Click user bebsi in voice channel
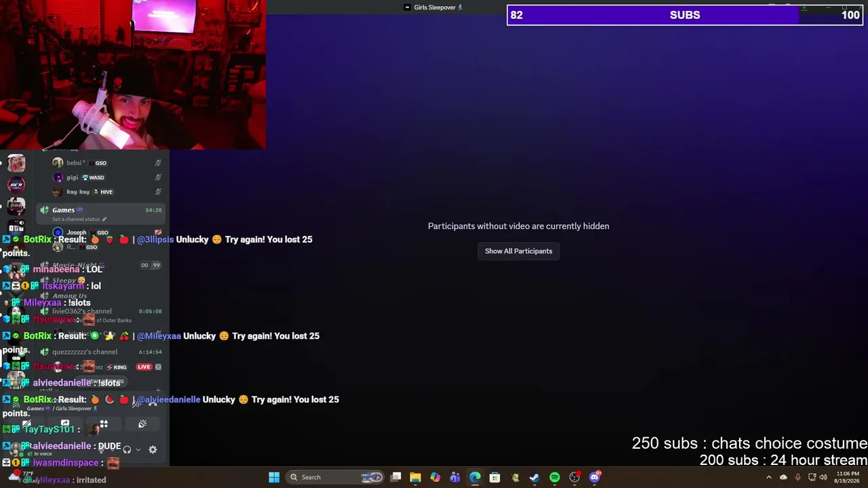 click(x=107, y=163)
